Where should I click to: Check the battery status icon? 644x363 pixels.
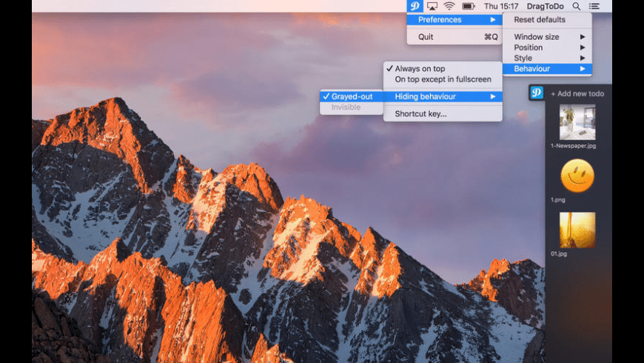[x=469, y=6]
